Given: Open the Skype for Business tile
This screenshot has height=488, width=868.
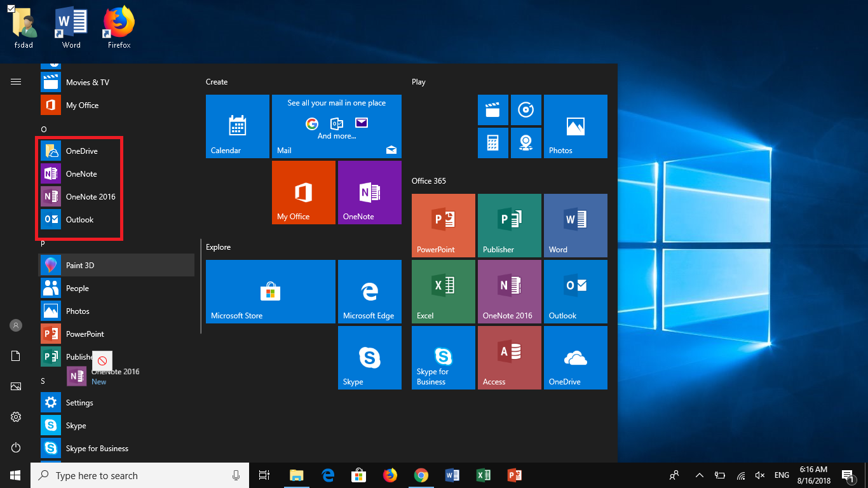Looking at the screenshot, I should pyautogui.click(x=444, y=358).
